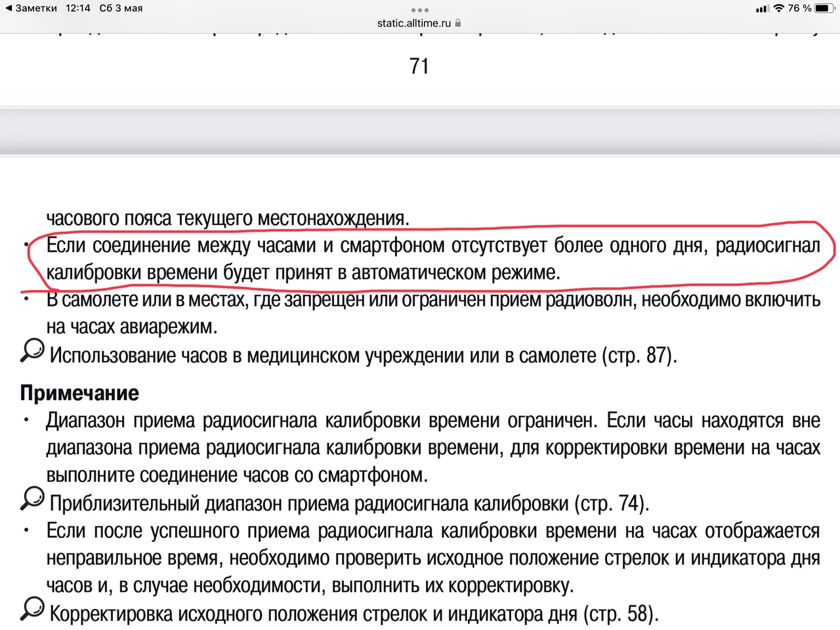Tap the '76 %' battery percentage

point(799,9)
